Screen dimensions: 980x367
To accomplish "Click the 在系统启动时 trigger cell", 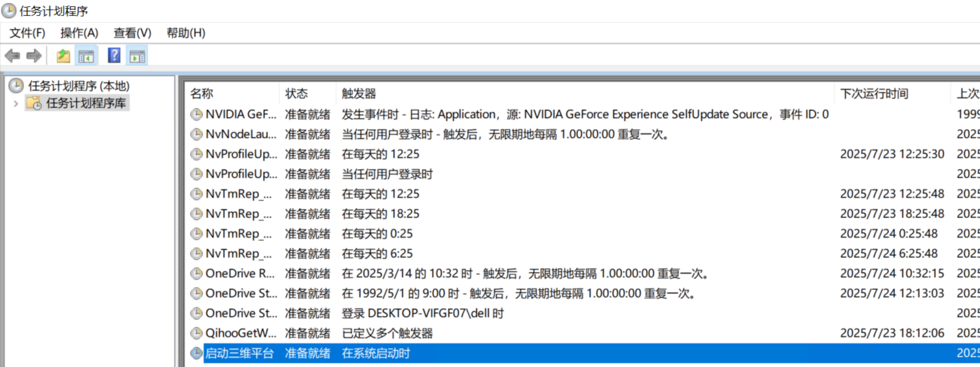I will click(x=376, y=354).
